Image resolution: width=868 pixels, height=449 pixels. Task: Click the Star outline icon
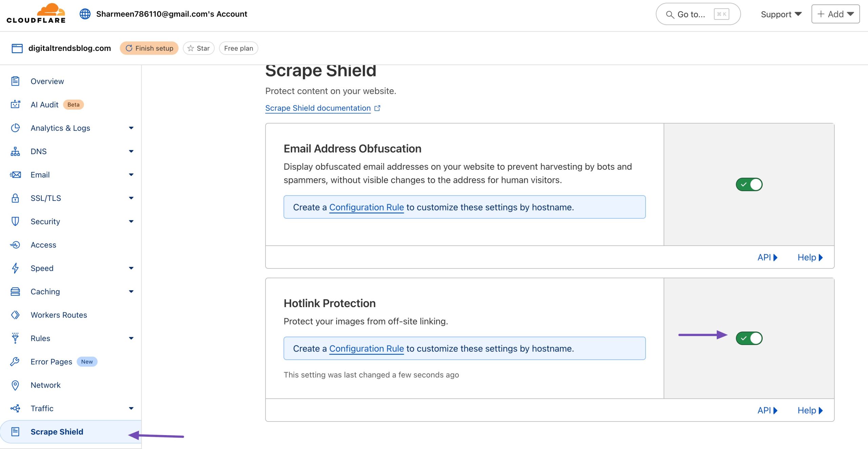pos(191,48)
